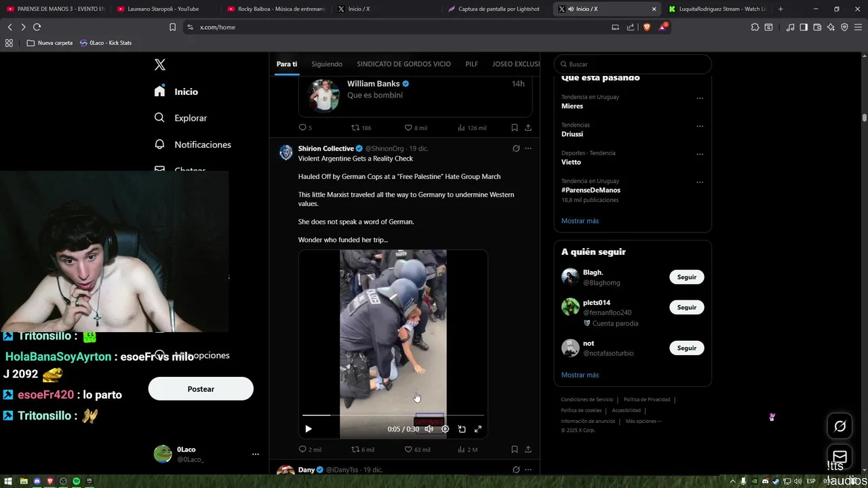Viewport: 868px width, 488px height.
Task: Play the Shirion Collective video
Action: tap(309, 429)
